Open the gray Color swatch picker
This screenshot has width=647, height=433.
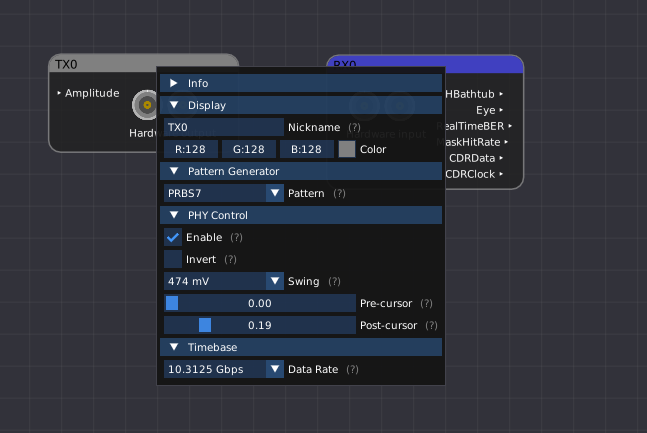point(347,149)
